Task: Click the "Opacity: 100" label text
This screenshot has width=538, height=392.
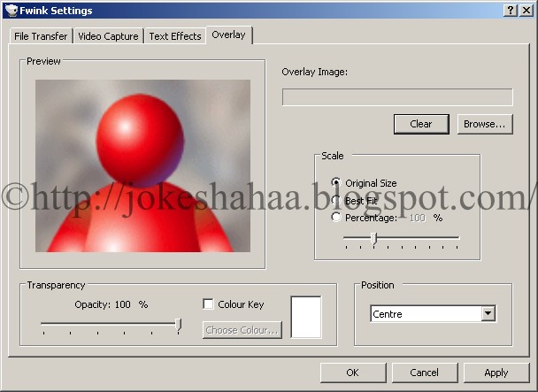Action: 103,304
